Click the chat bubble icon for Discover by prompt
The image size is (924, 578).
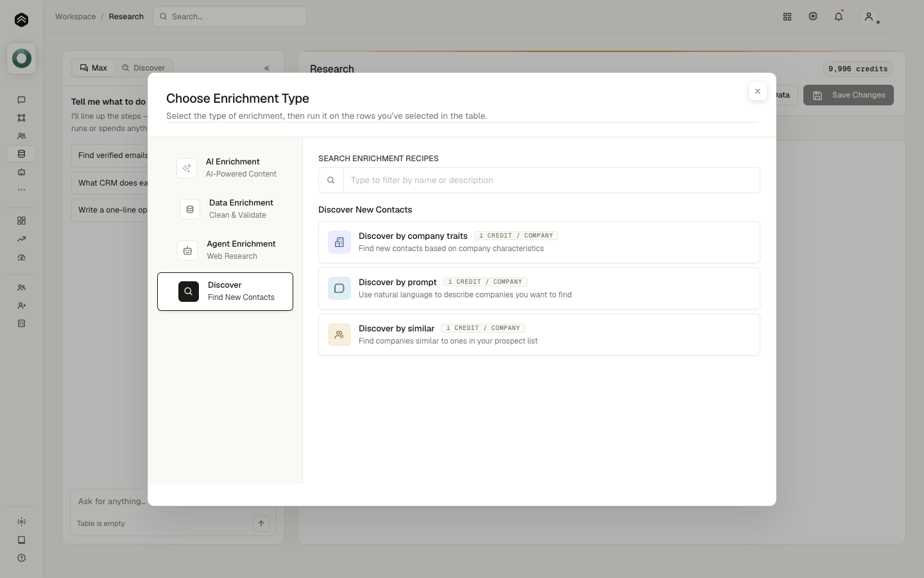339,288
